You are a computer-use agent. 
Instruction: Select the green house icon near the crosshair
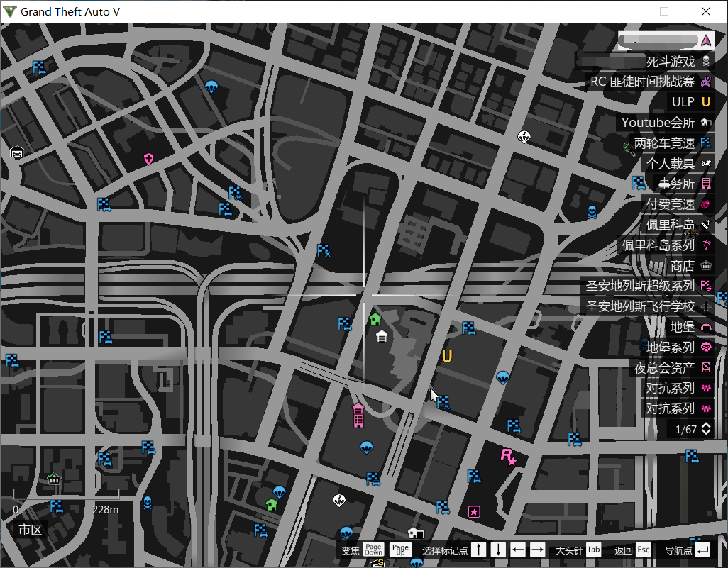click(x=375, y=319)
